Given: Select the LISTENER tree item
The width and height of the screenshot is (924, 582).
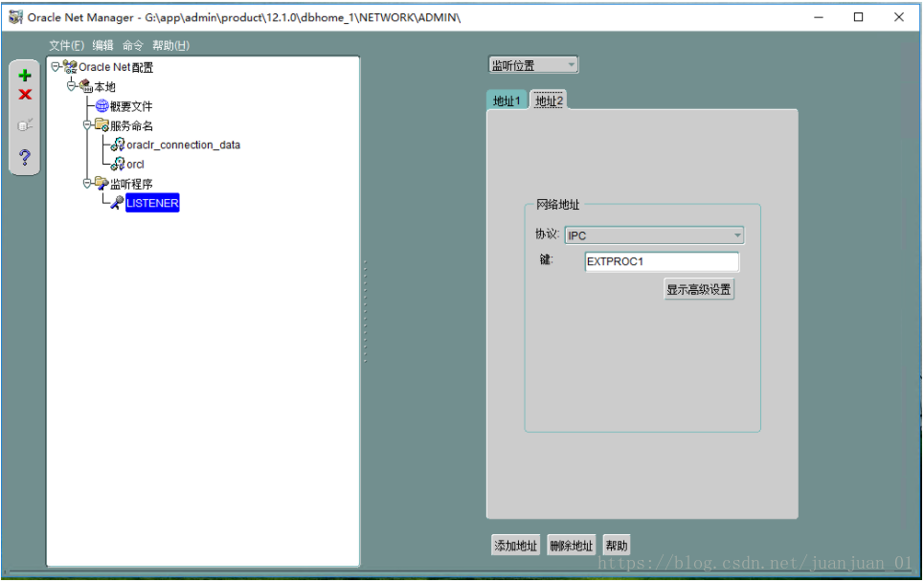Looking at the screenshot, I should point(152,203).
